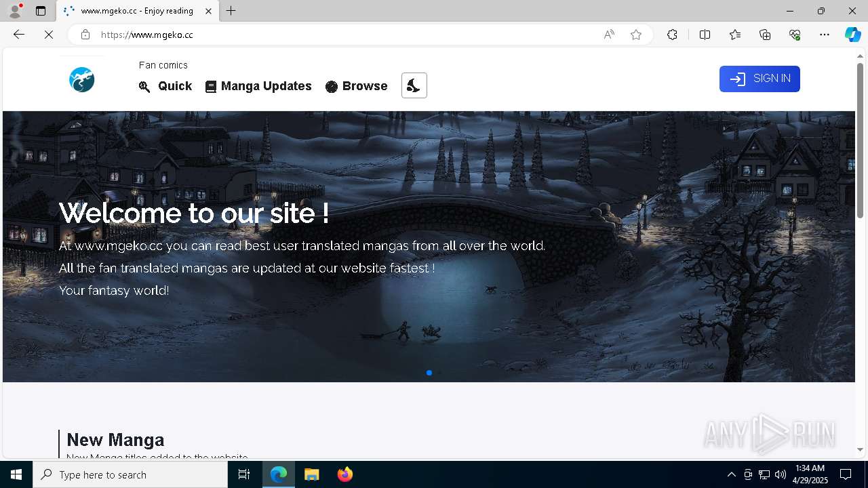
Task: Open the Browse page
Action: point(357,86)
